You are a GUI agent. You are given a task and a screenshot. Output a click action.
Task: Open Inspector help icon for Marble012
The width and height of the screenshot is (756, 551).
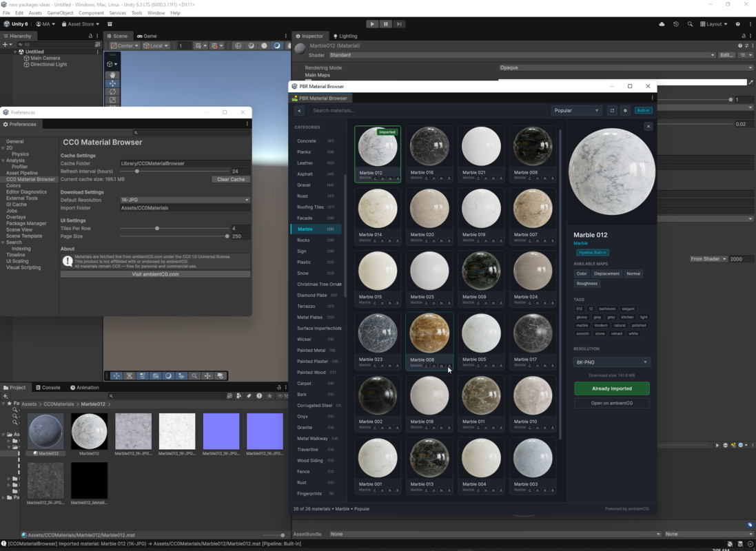tap(739, 45)
